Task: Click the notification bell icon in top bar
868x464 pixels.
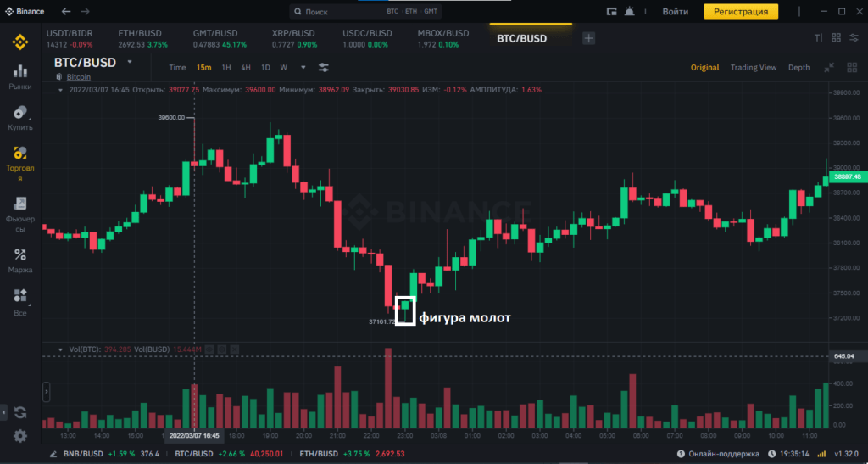Action: [x=630, y=12]
